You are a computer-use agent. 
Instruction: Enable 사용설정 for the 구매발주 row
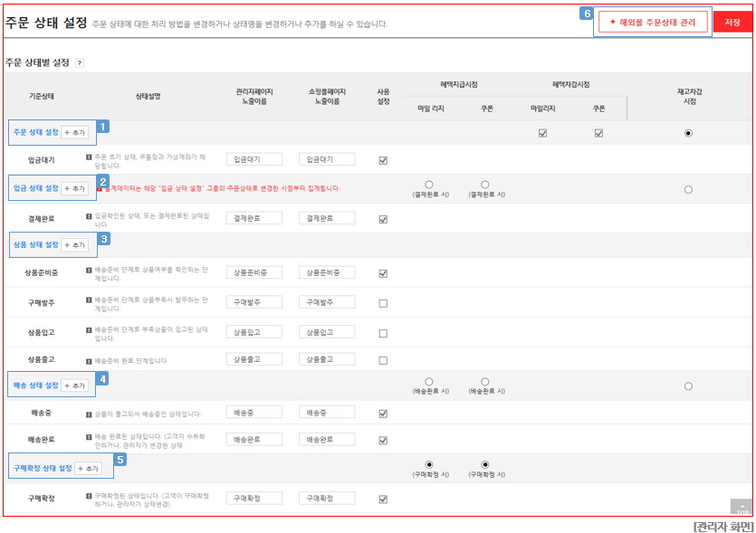tap(383, 303)
